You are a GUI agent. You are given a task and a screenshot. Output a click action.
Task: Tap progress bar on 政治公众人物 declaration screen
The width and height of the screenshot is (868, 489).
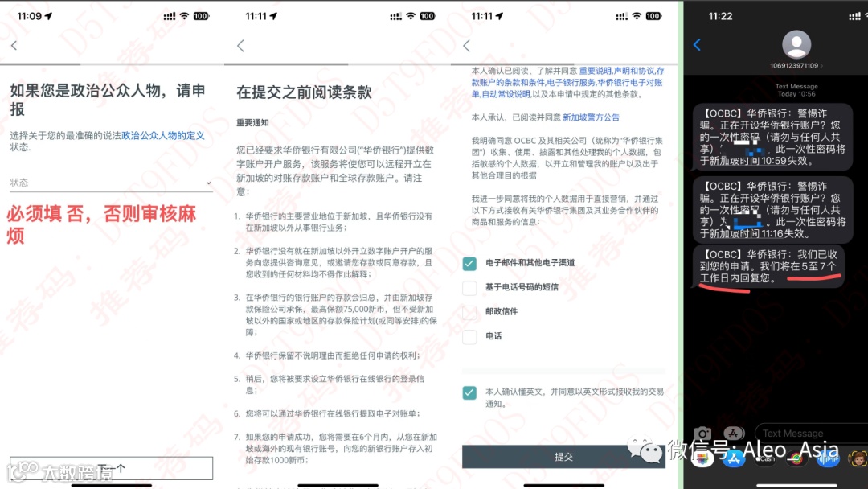tap(111, 64)
